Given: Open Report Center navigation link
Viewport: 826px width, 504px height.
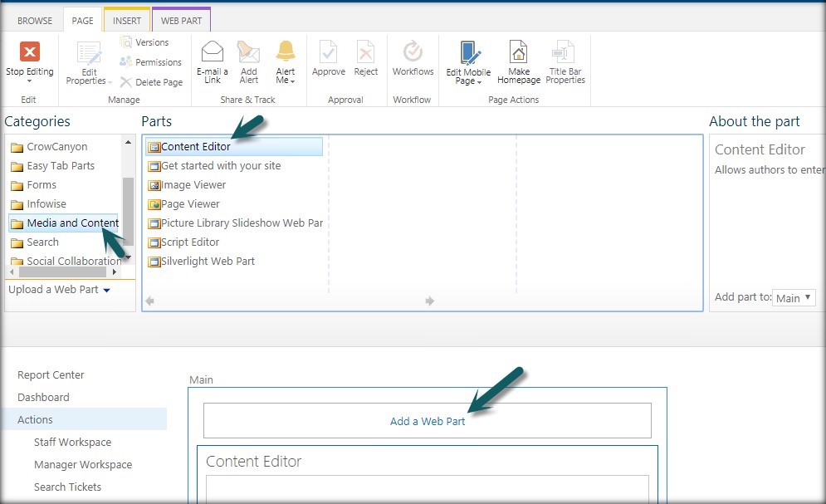Looking at the screenshot, I should coord(51,375).
